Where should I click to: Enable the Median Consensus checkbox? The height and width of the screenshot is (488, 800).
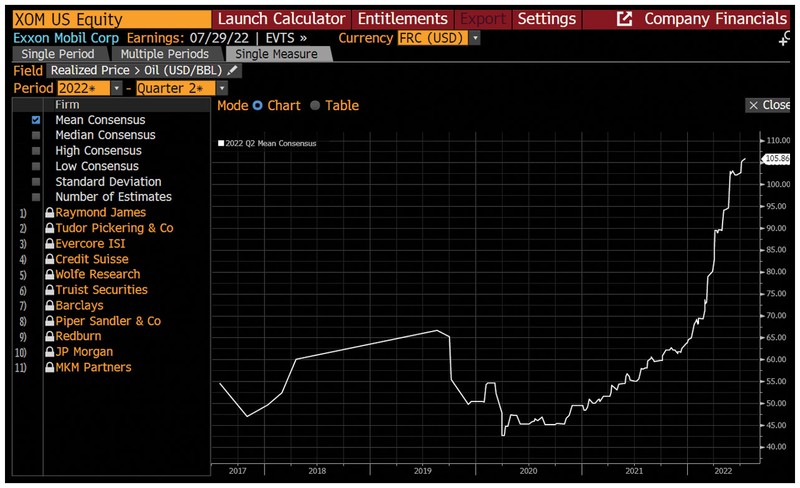(x=36, y=135)
